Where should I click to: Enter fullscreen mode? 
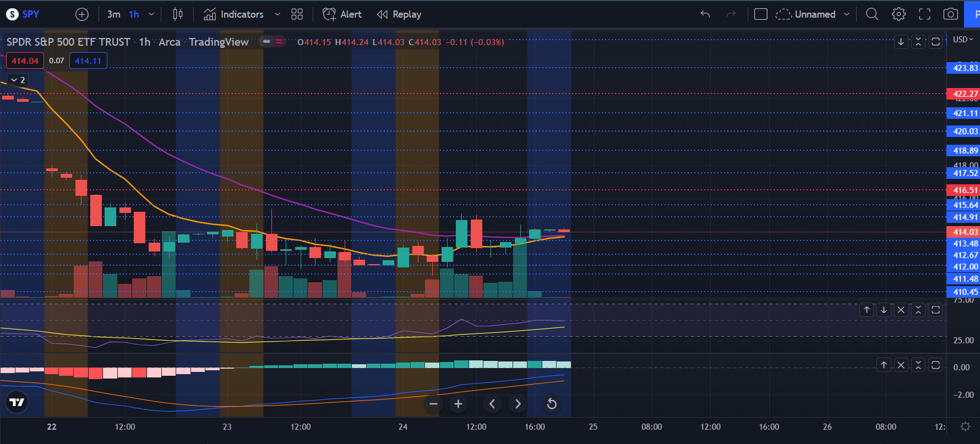925,14
